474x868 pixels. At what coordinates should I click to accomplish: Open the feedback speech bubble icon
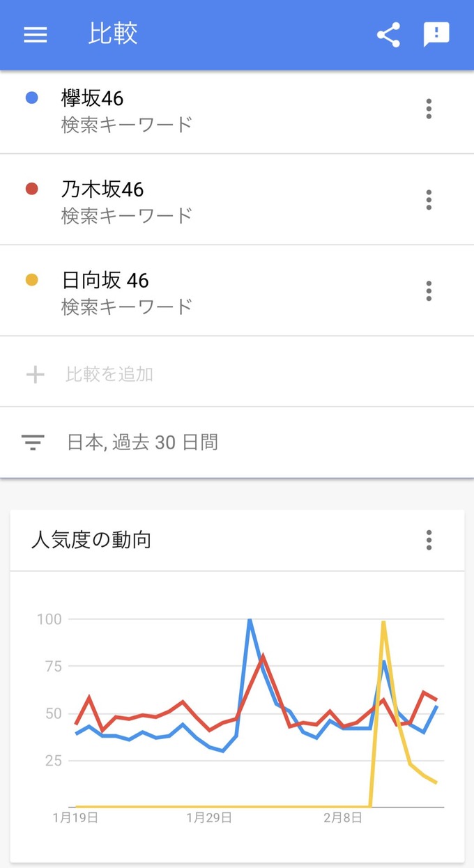click(x=436, y=35)
